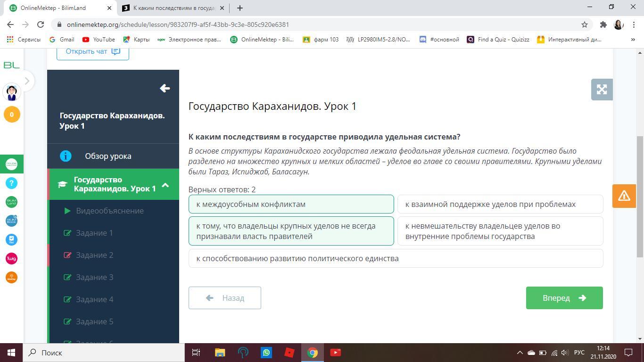Select answer 'к междоусобным конфликтам'

pos(291,204)
